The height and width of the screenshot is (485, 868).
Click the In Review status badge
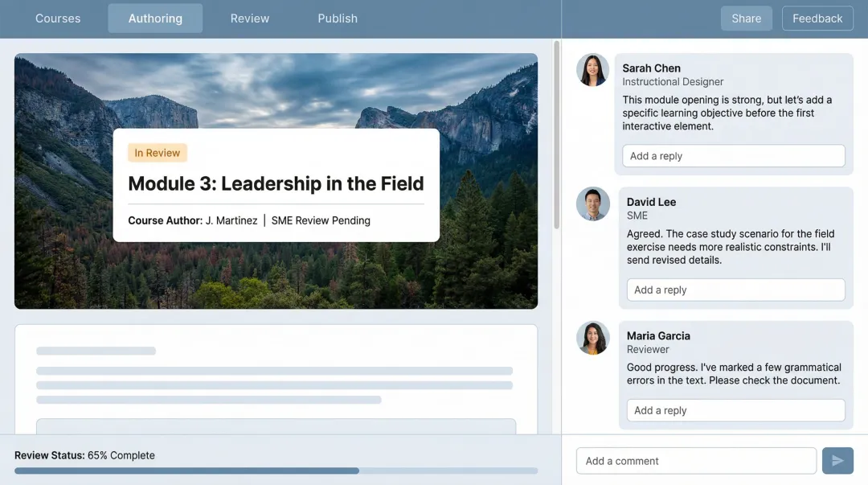coord(157,152)
